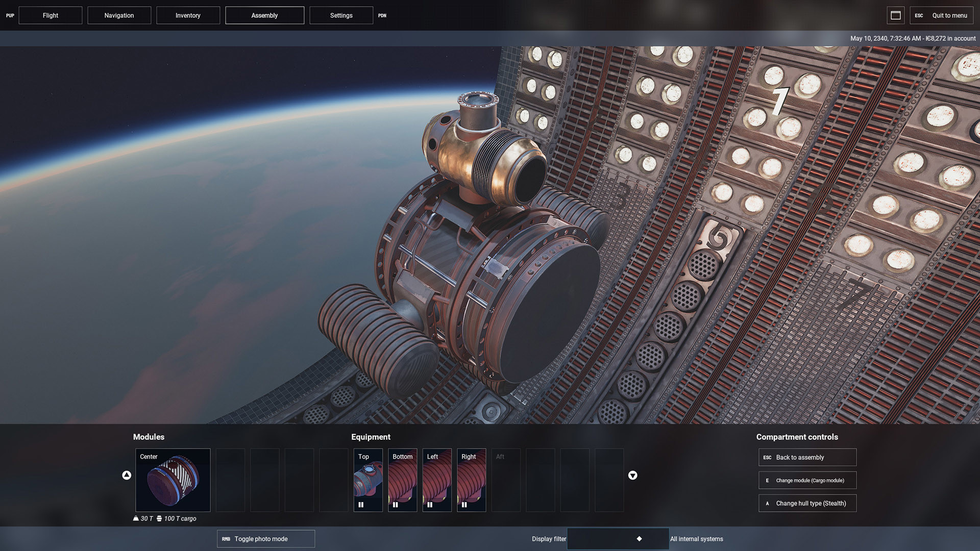The image size is (980, 551).
Task: Open the Inventory tab
Action: (188, 15)
